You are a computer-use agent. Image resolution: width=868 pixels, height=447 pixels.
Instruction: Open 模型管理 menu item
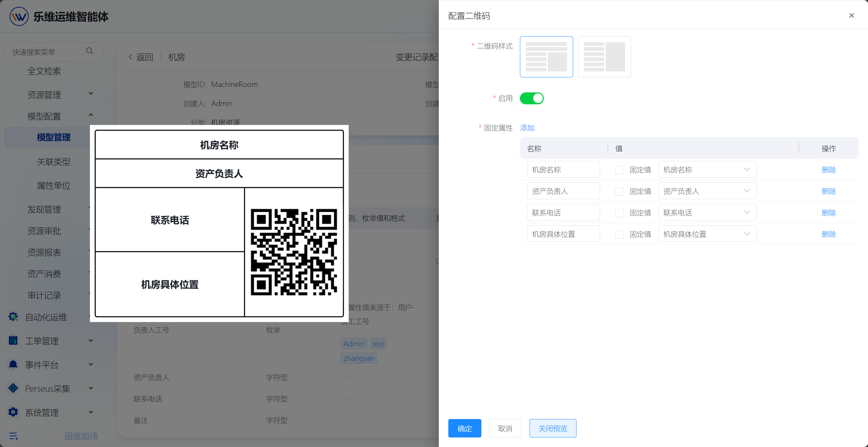coord(54,137)
